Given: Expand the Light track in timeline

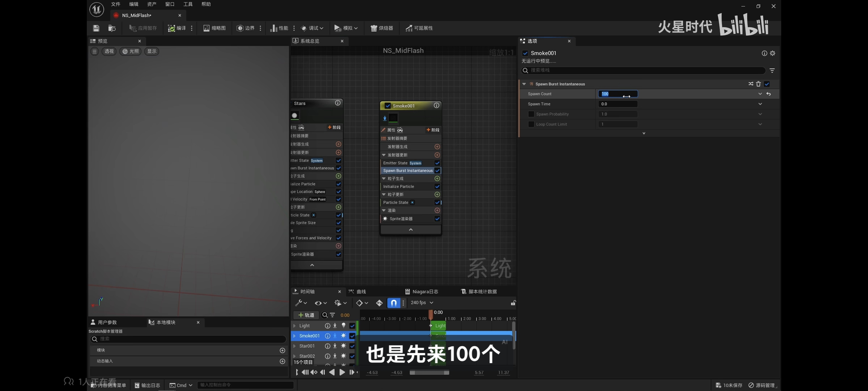Looking at the screenshot, I should [x=294, y=326].
